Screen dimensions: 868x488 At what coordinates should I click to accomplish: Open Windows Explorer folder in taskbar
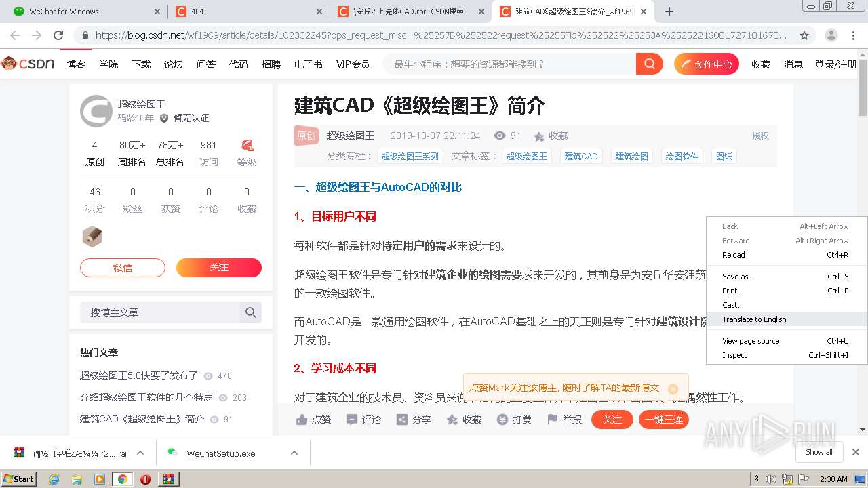point(77,479)
